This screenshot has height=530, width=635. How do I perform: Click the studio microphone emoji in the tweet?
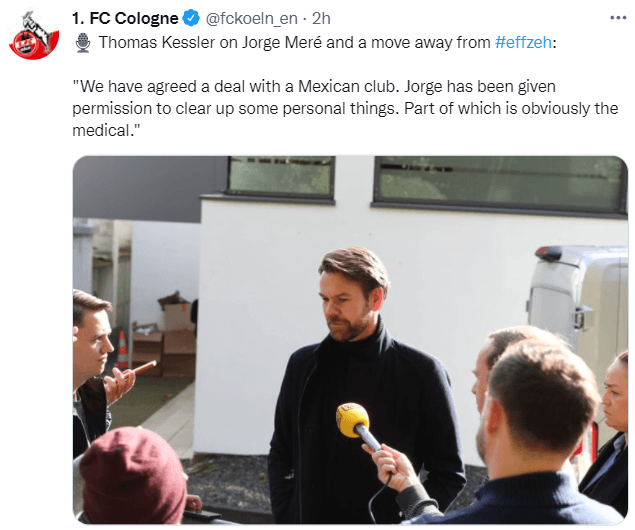[x=83, y=43]
